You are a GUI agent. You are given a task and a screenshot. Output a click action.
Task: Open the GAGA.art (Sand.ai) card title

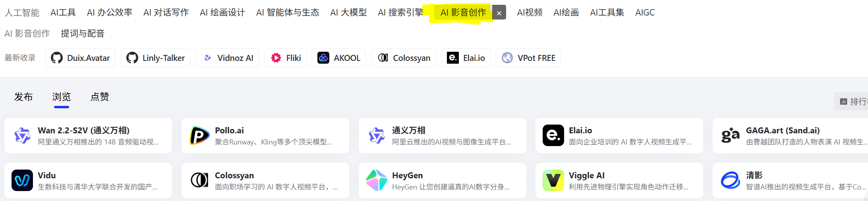pos(783,131)
